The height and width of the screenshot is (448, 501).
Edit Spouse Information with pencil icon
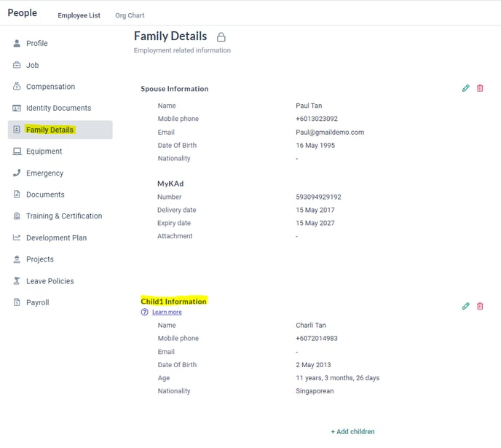coord(465,88)
